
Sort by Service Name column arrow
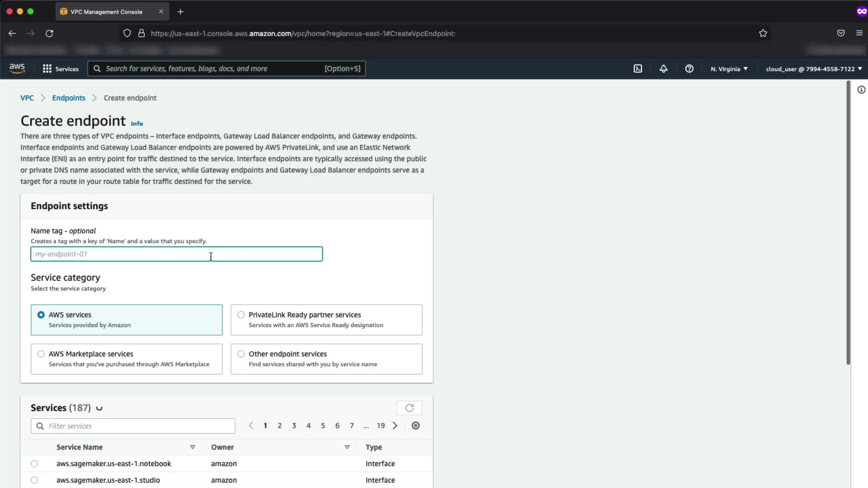(x=193, y=447)
